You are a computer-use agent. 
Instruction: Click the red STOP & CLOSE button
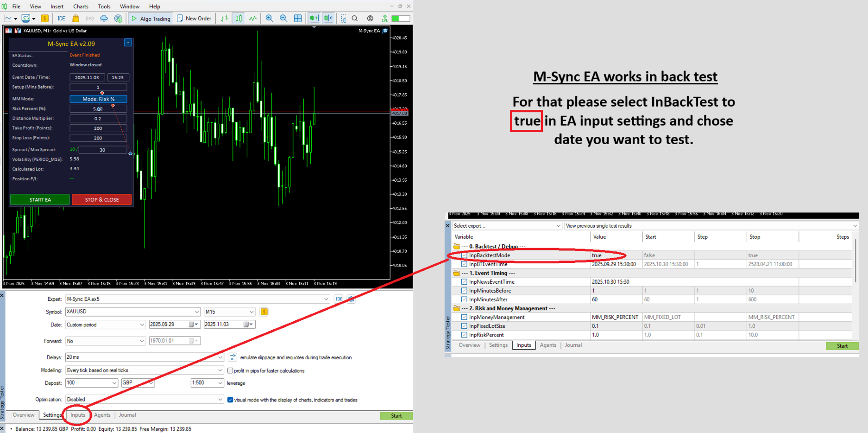[x=102, y=200]
